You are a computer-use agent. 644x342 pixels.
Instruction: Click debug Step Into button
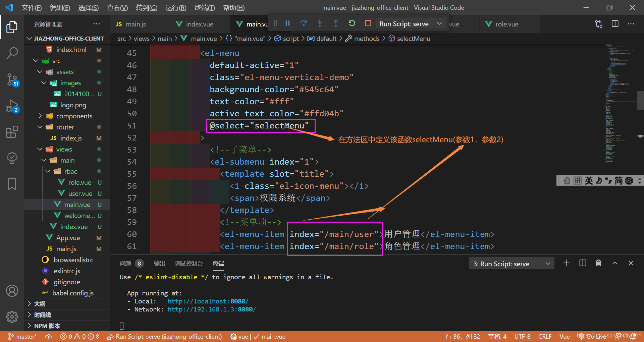point(320,23)
